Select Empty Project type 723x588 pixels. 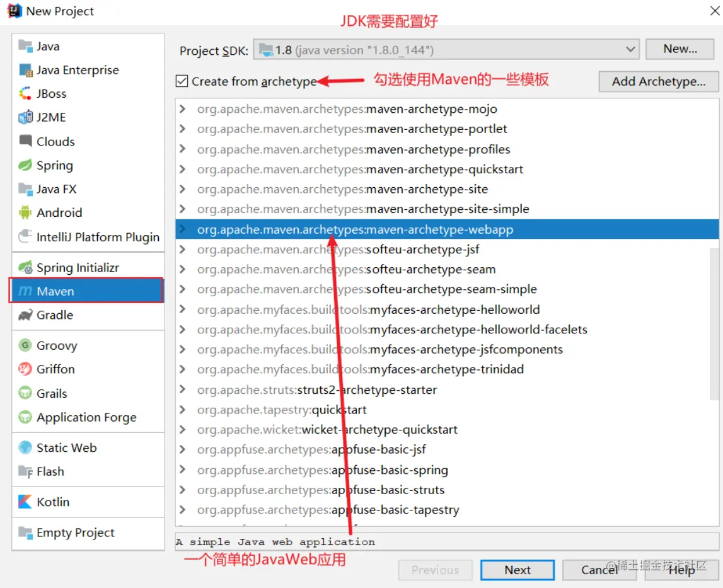[x=88, y=532]
